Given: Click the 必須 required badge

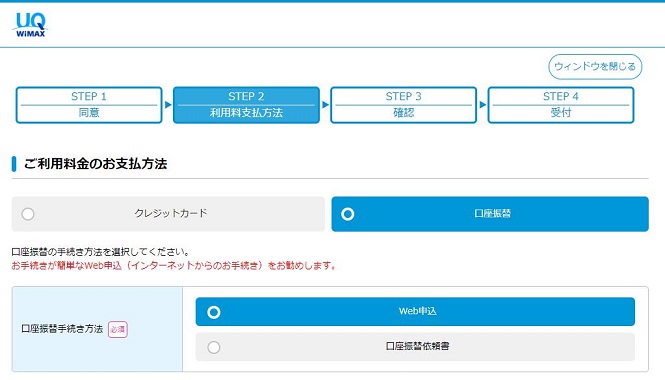Looking at the screenshot, I should pos(117,330).
